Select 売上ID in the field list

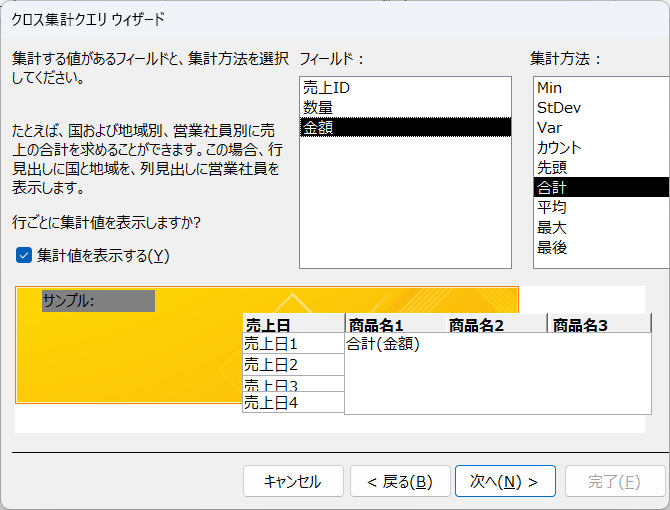coord(405,88)
